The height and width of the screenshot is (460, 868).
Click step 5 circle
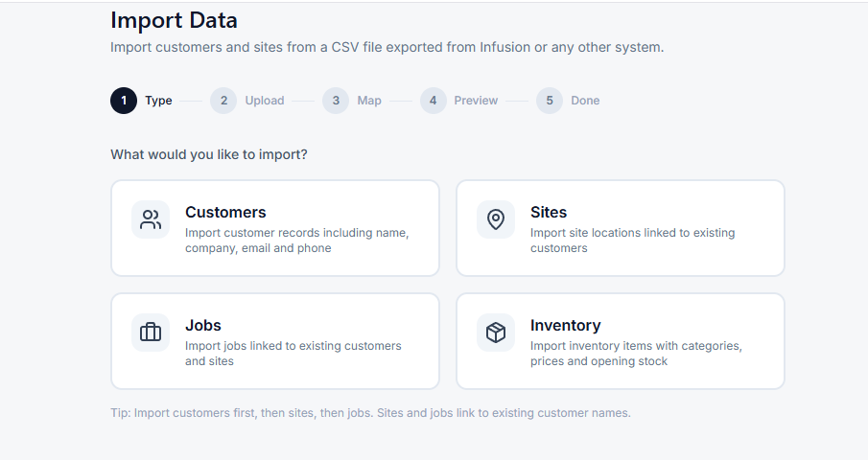pos(550,101)
